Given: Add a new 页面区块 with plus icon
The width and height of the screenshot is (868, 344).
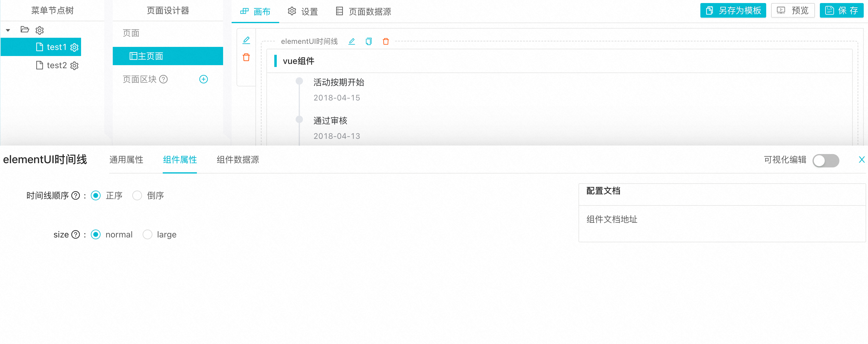Looking at the screenshot, I should click(x=204, y=79).
